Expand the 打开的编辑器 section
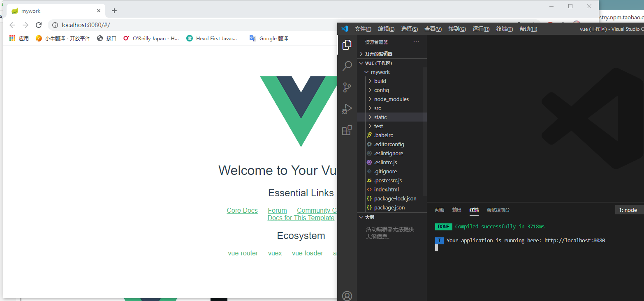 coord(392,54)
